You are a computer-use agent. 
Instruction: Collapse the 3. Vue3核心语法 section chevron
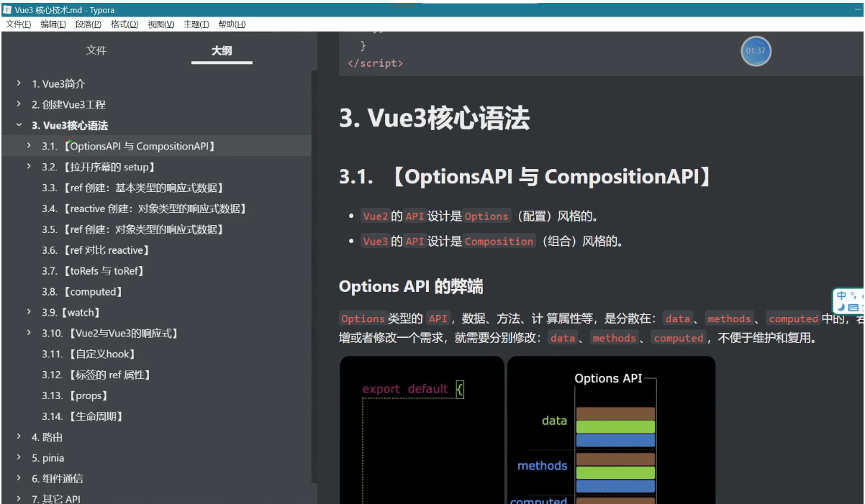(19, 125)
